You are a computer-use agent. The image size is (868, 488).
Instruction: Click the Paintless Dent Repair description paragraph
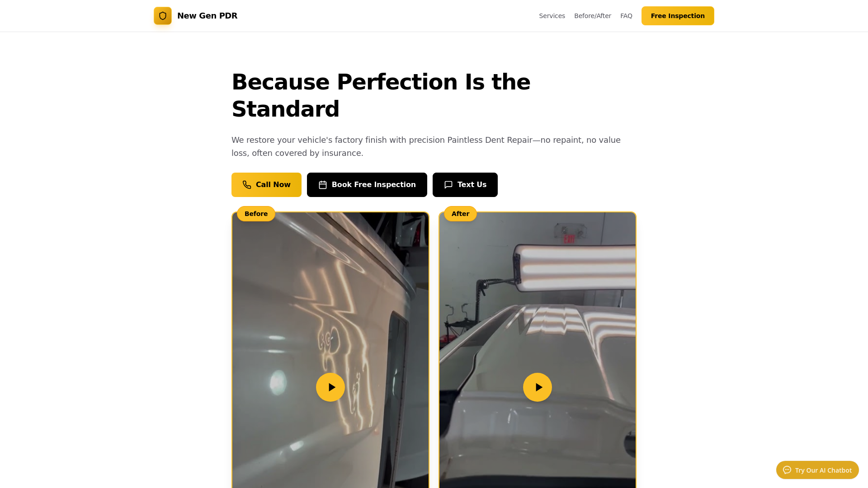pyautogui.click(x=426, y=146)
